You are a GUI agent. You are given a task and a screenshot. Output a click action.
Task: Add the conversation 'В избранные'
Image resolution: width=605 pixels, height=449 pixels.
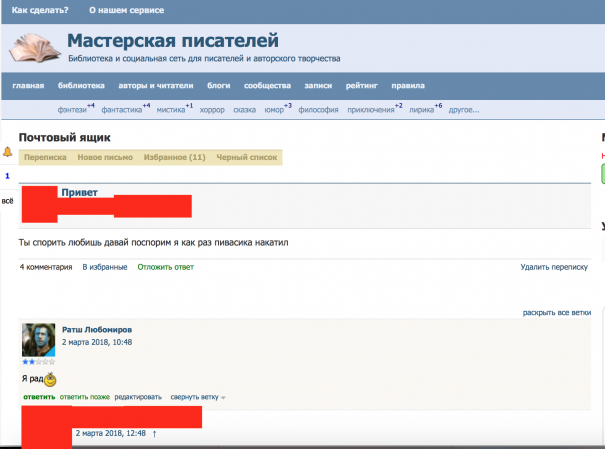[x=104, y=267]
